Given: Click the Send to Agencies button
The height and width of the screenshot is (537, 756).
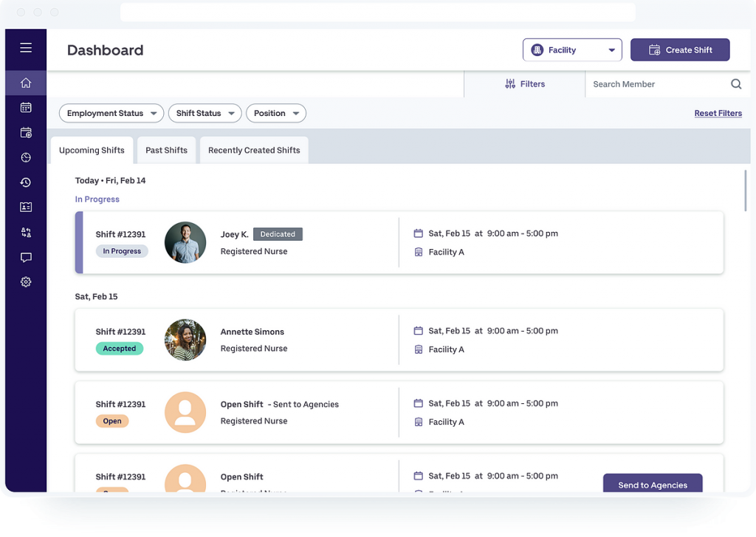Looking at the screenshot, I should pos(653,483).
